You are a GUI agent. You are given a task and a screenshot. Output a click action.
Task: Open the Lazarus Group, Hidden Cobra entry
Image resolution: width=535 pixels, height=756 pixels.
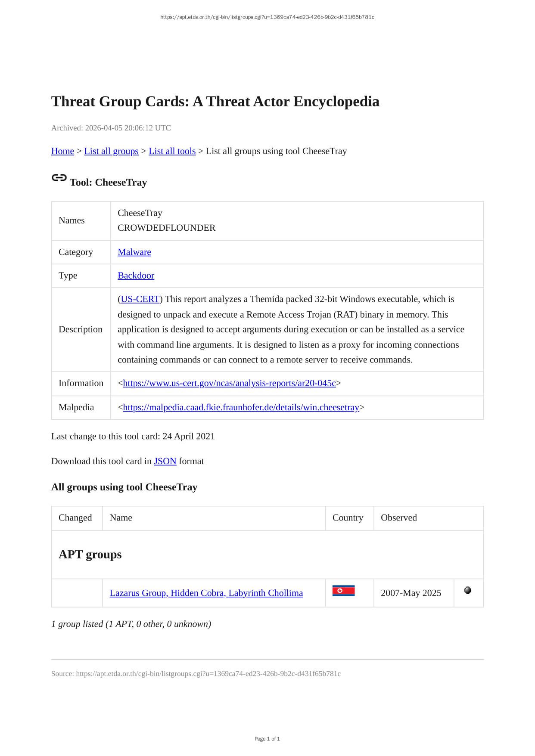[x=206, y=593]
